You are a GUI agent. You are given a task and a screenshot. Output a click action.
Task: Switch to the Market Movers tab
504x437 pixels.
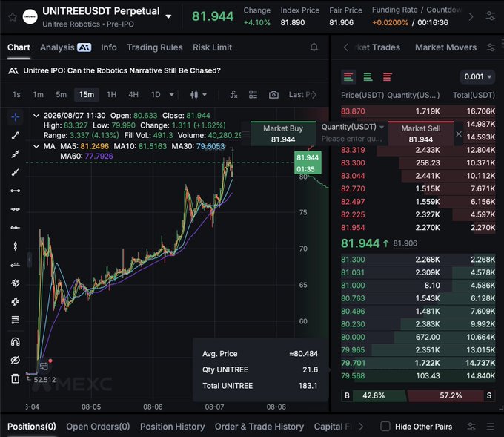pyautogui.click(x=445, y=47)
